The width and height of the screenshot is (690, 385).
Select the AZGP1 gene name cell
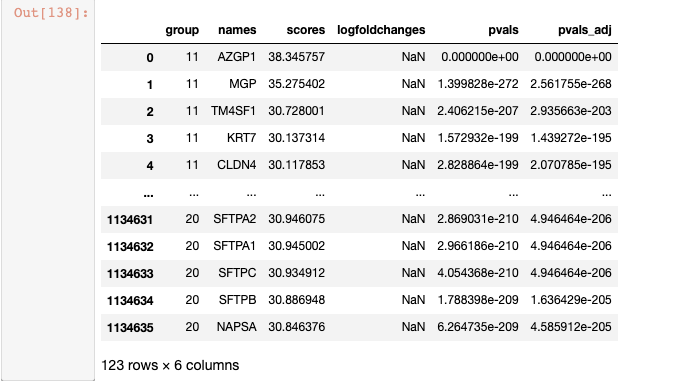[236, 57]
